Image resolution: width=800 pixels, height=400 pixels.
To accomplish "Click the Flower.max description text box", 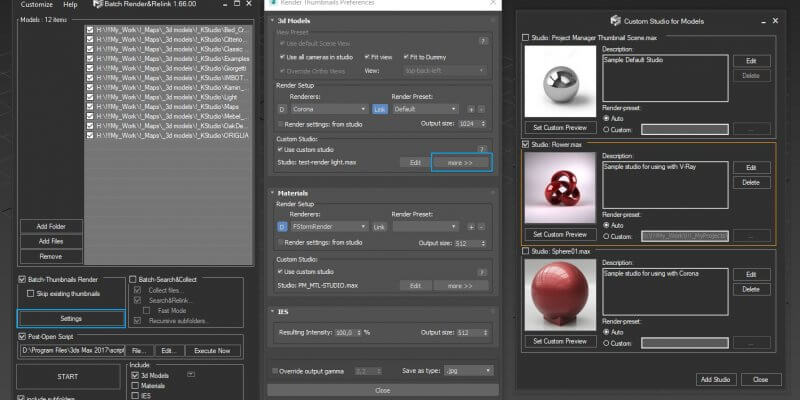I will click(665, 185).
